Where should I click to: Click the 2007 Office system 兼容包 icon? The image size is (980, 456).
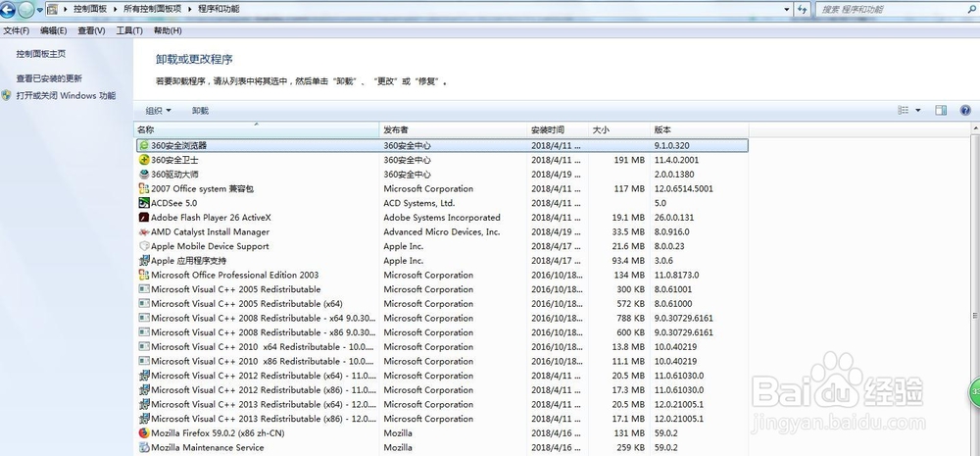point(144,189)
